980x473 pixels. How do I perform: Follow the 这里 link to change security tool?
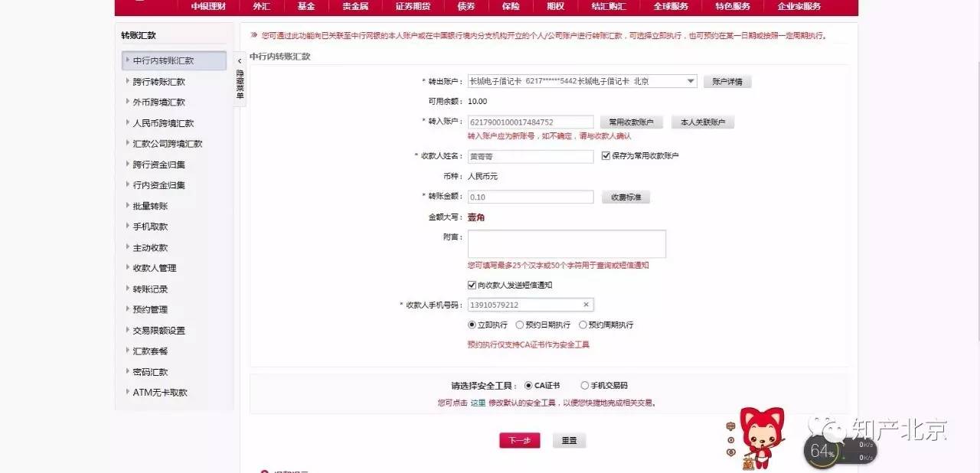click(x=478, y=403)
